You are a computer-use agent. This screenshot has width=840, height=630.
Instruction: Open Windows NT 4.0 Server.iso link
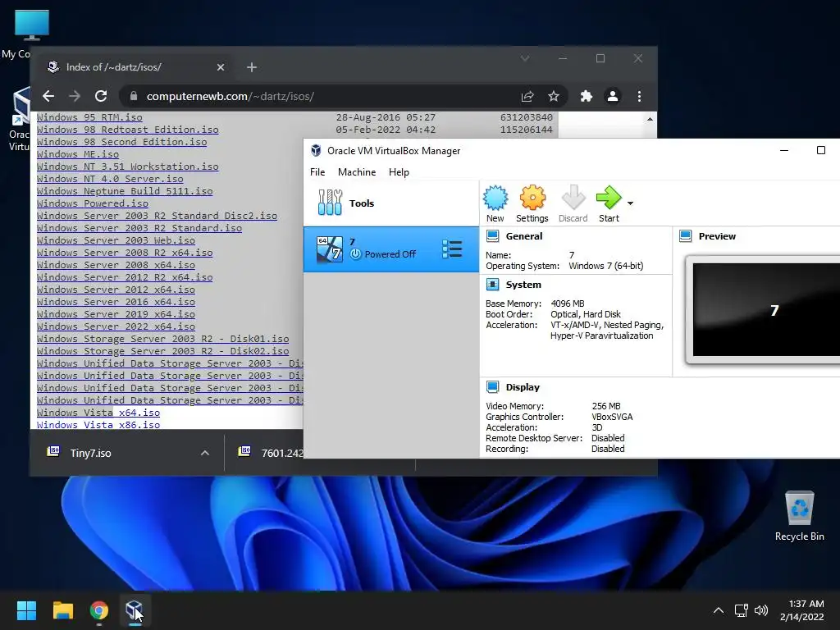(x=110, y=179)
